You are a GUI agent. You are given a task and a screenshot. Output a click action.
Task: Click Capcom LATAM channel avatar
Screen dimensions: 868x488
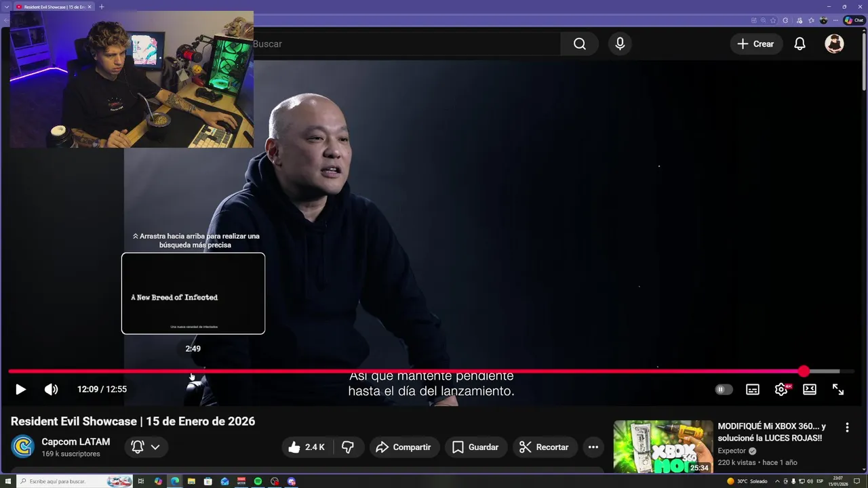(23, 446)
